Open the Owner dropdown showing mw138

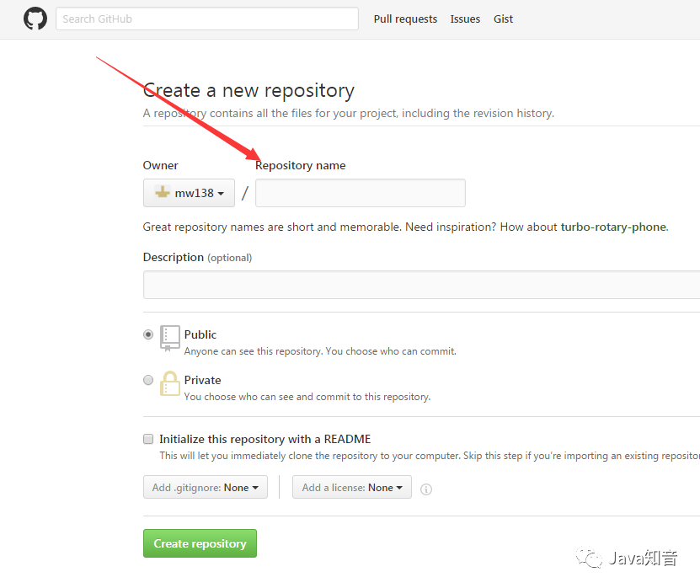[x=189, y=193]
